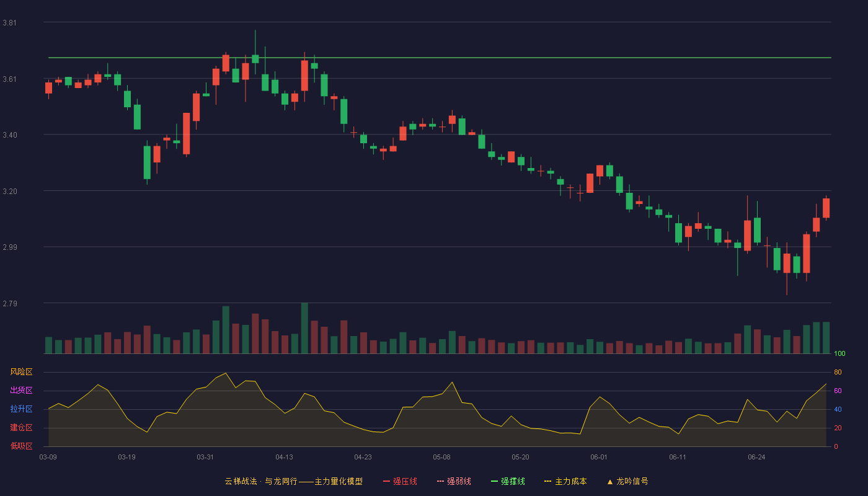Click the 低吸区 zone label

pyautogui.click(x=21, y=446)
